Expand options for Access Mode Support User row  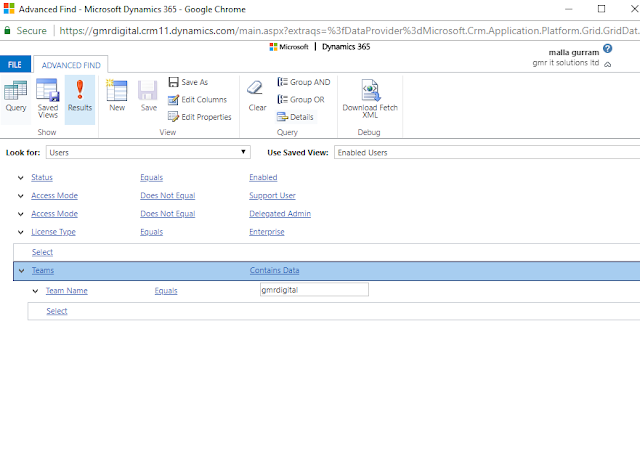pyautogui.click(x=21, y=196)
